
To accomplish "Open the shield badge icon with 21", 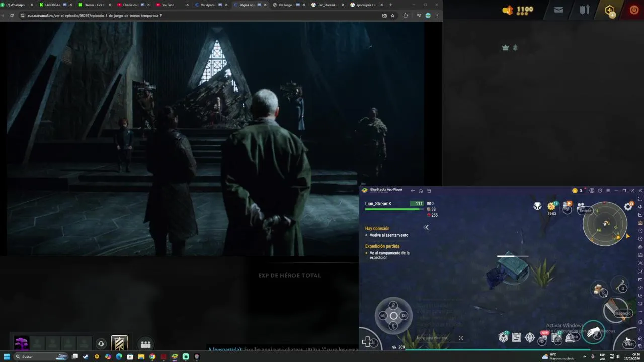I will (x=503, y=337).
